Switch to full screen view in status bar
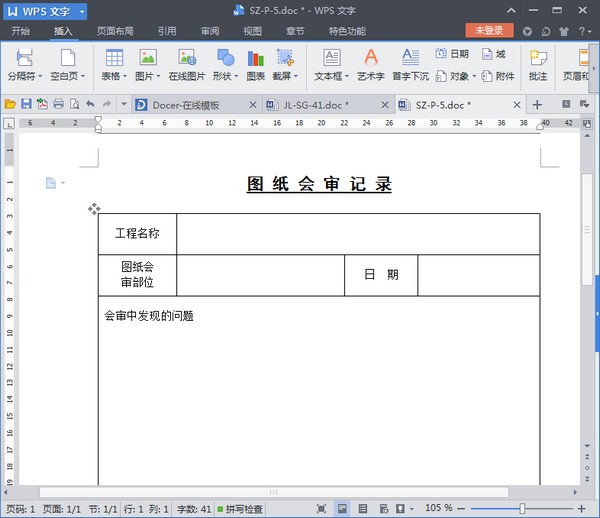 pos(320,509)
